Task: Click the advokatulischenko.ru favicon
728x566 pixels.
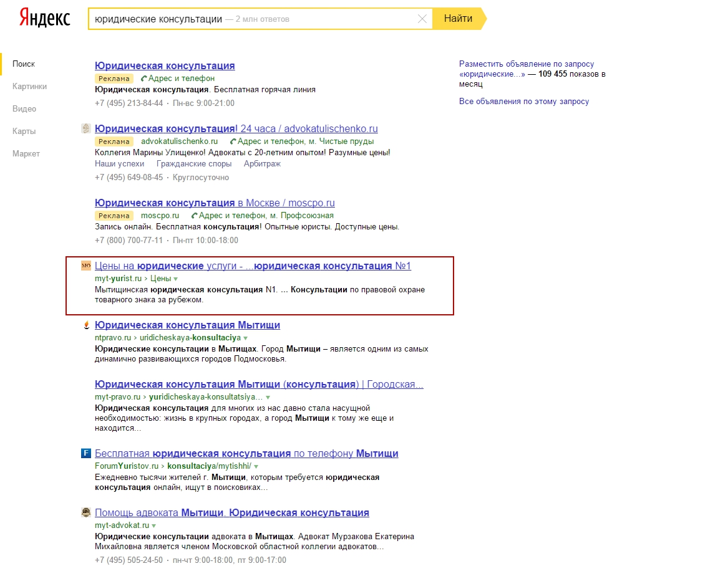Action: click(x=86, y=128)
